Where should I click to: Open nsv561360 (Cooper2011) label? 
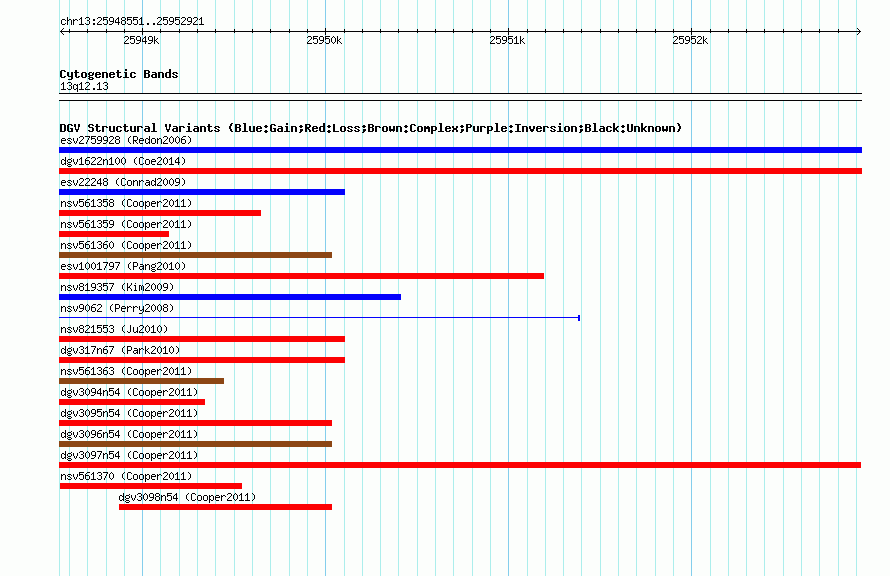pyautogui.click(x=126, y=245)
